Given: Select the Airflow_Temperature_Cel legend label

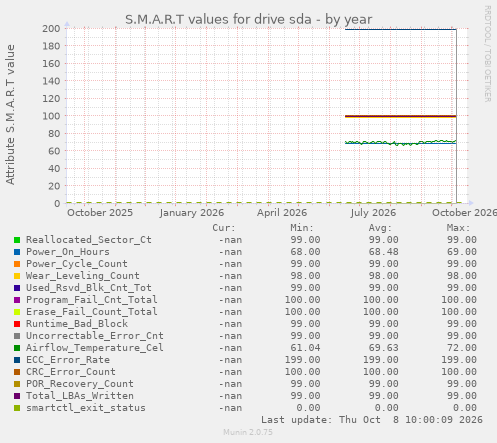Looking at the screenshot, I should 95,348.
